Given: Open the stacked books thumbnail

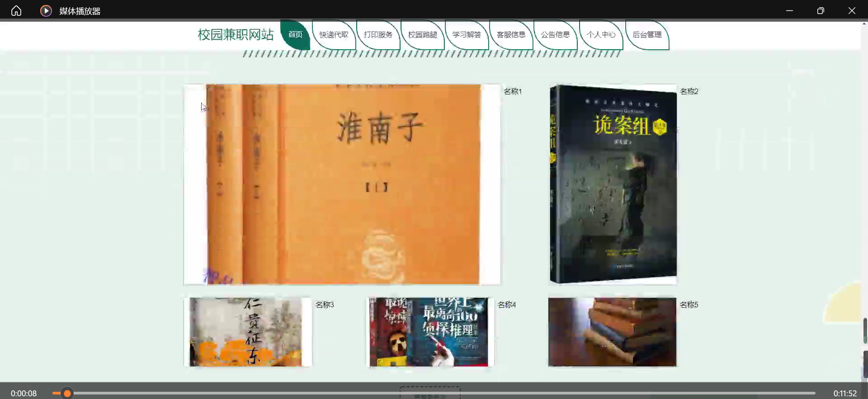Looking at the screenshot, I should pos(612,332).
